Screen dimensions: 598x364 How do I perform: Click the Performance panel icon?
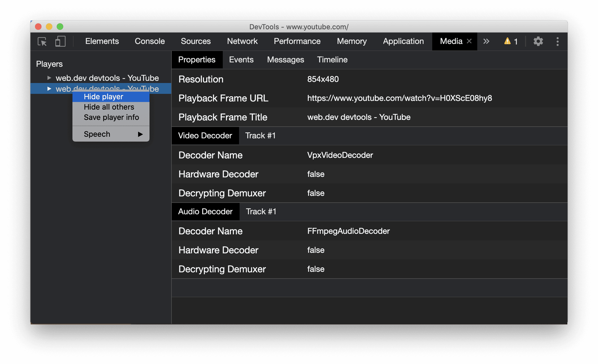click(x=297, y=41)
